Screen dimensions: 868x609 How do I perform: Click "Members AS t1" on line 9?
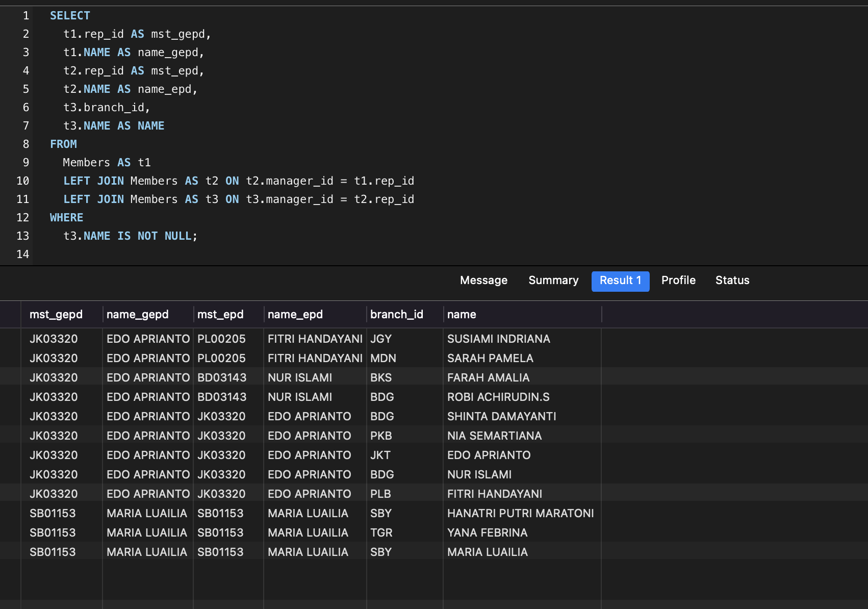click(107, 163)
